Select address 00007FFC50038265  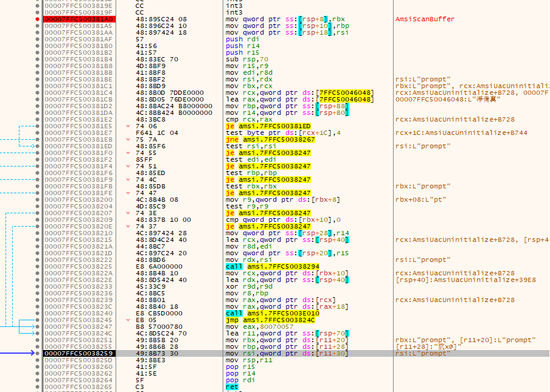tap(78, 387)
